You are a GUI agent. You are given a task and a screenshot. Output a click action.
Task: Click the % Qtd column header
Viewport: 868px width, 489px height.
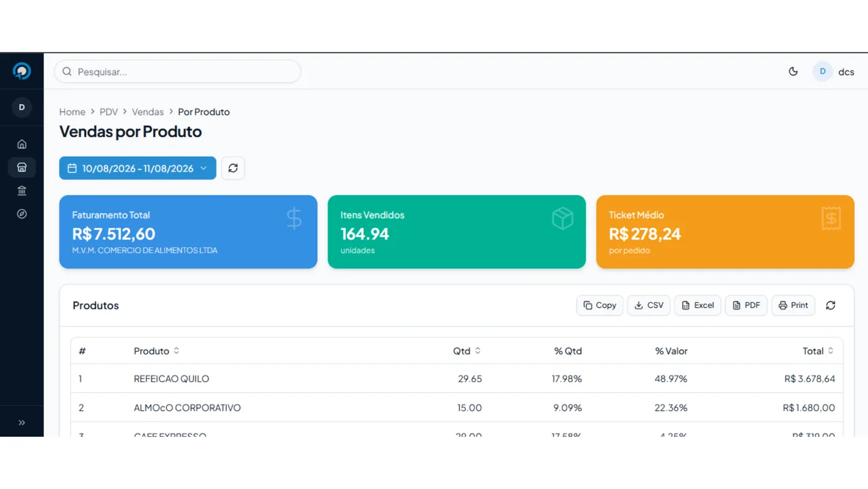568,351
